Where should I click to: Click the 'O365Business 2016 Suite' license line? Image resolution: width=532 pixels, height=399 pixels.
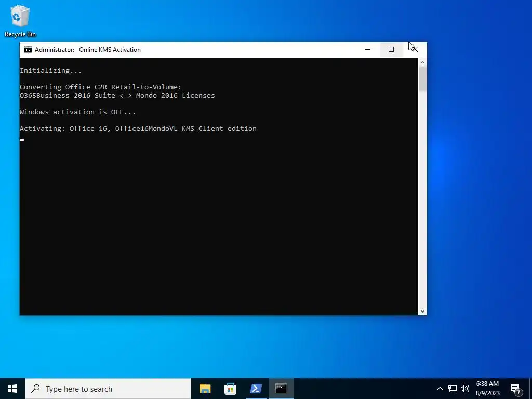pyautogui.click(x=117, y=96)
